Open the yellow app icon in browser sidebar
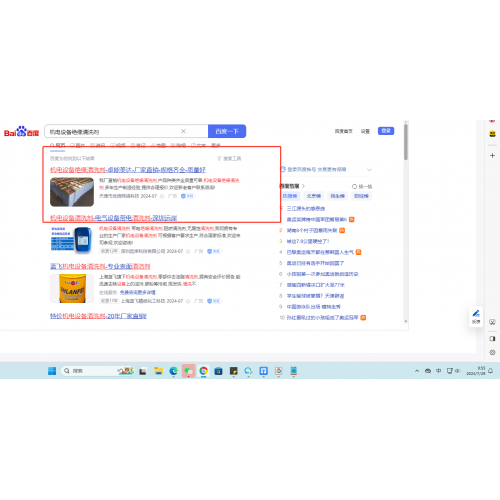The height and width of the screenshot is (500, 500). [492, 134]
